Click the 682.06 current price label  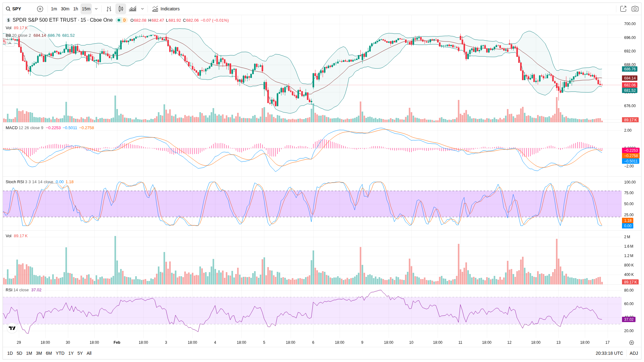tap(630, 85)
